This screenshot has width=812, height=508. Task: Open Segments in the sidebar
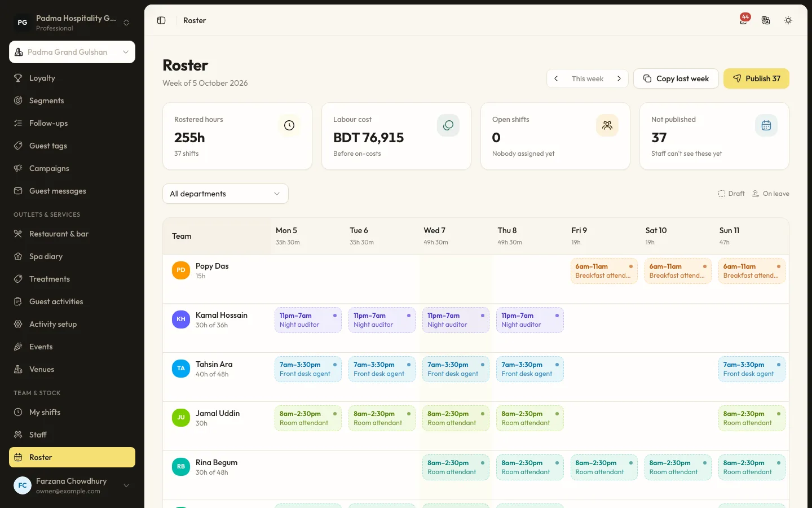[72, 100]
